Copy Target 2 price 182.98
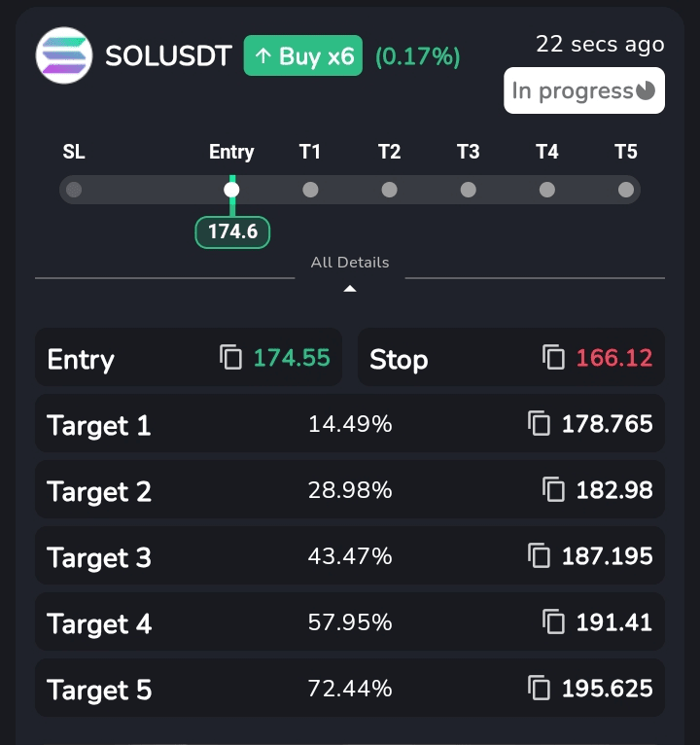 click(x=553, y=489)
